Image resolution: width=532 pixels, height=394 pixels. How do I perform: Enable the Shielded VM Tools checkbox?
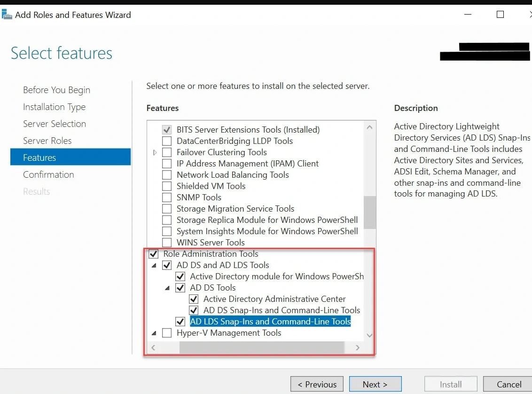tap(166, 186)
